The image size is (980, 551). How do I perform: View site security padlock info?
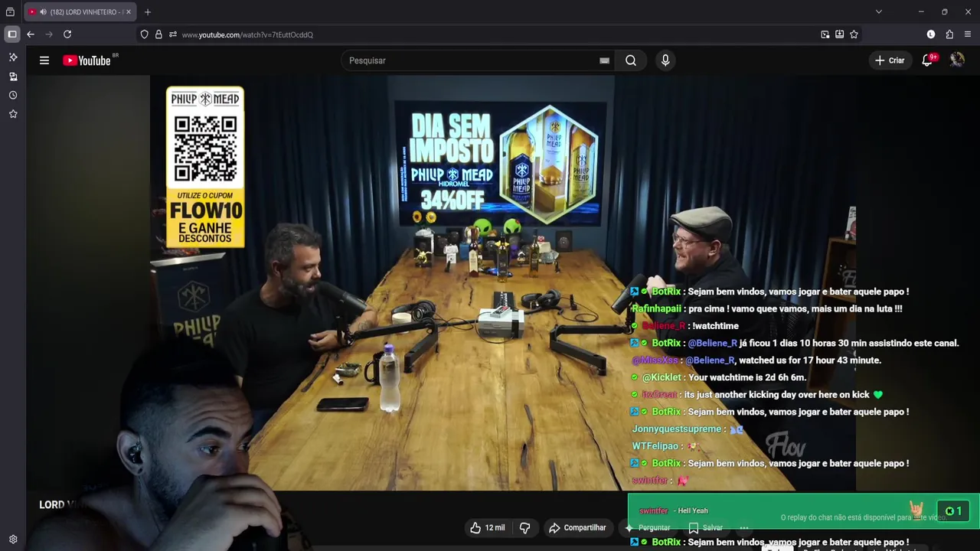tap(158, 34)
